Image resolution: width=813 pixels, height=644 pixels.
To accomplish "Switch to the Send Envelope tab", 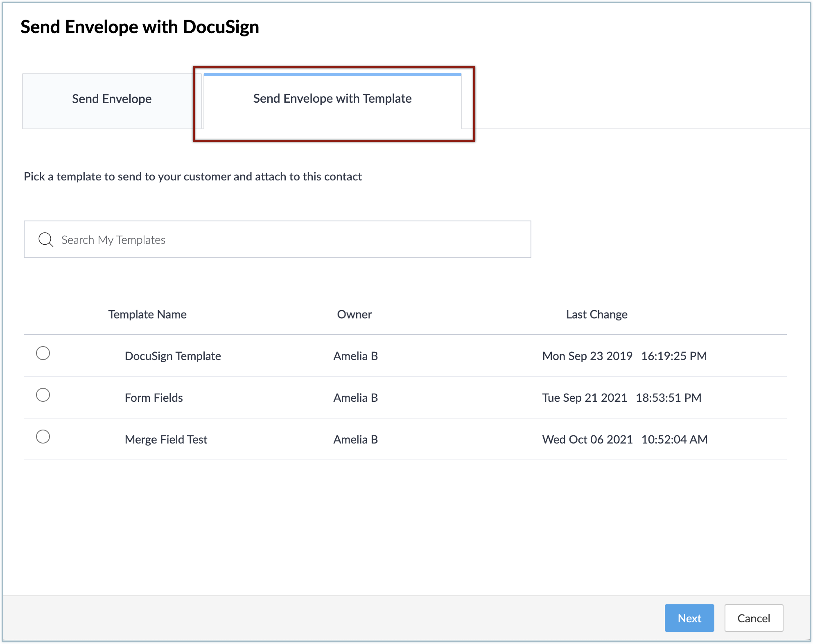I will [x=112, y=99].
